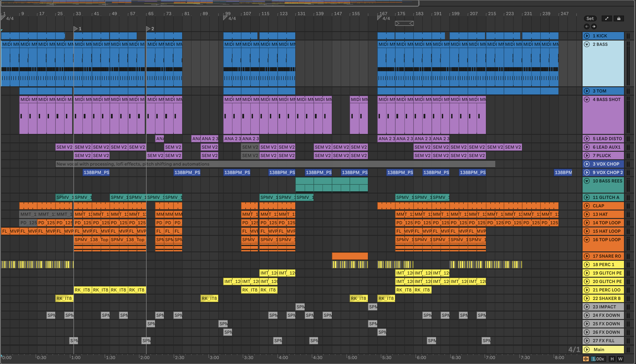
Task: Click the 18 PERC 1 fold icon
Action: (x=587, y=265)
